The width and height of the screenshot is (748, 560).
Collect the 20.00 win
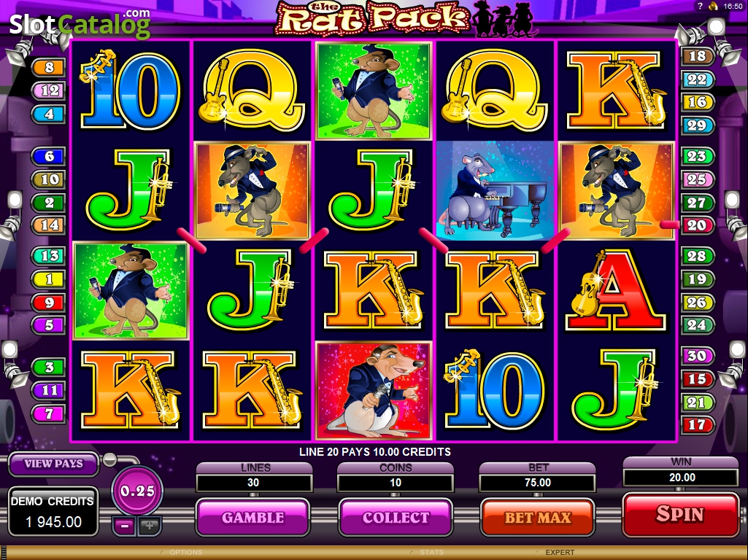396,518
